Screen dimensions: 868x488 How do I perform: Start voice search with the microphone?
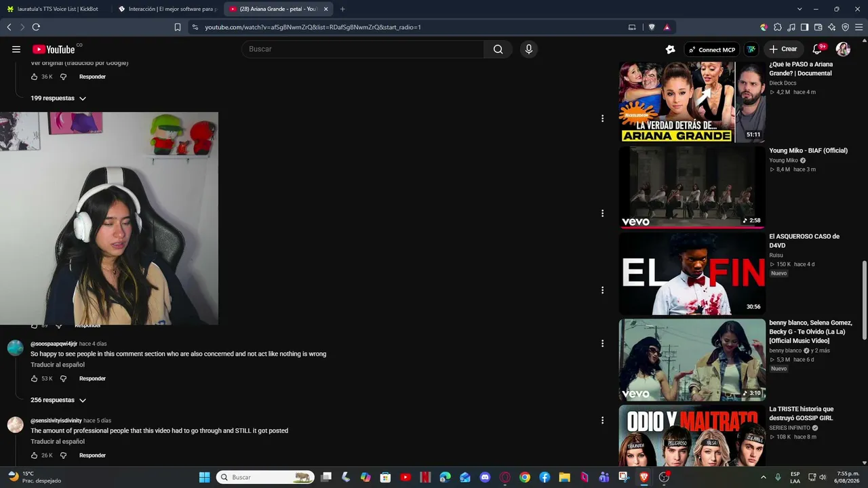[x=529, y=49]
